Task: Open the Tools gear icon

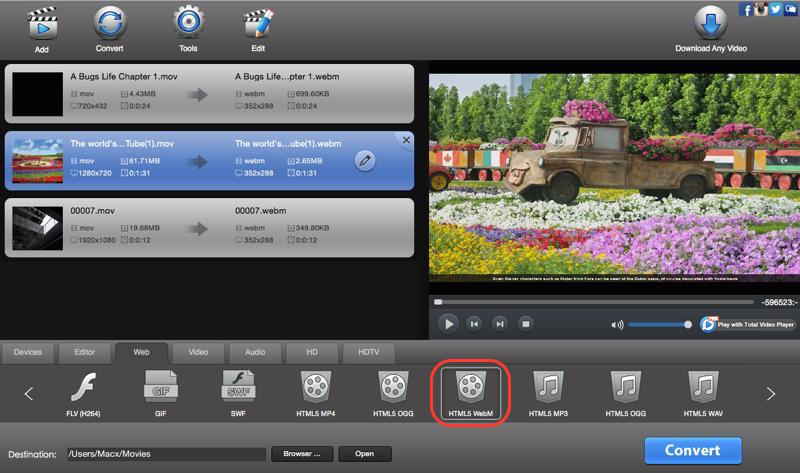Action: coord(188,22)
